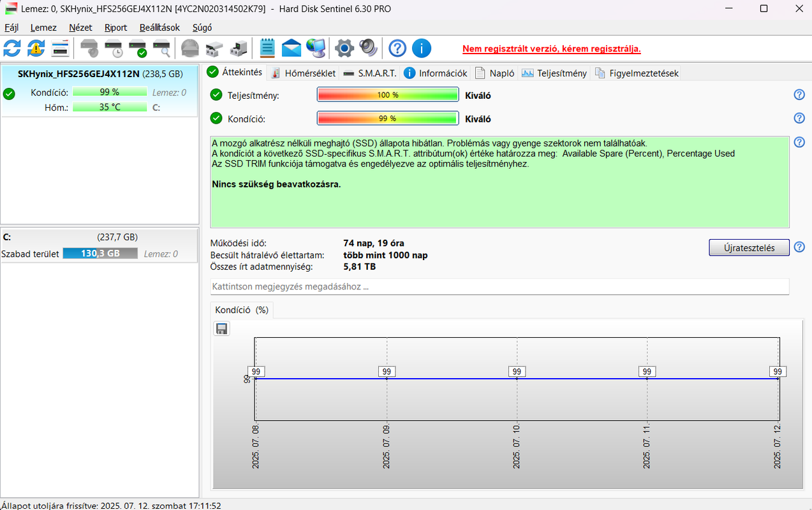Viewport: 812px width, 510px height.
Task: Click the value több mint 1000 nap
Action: point(385,255)
